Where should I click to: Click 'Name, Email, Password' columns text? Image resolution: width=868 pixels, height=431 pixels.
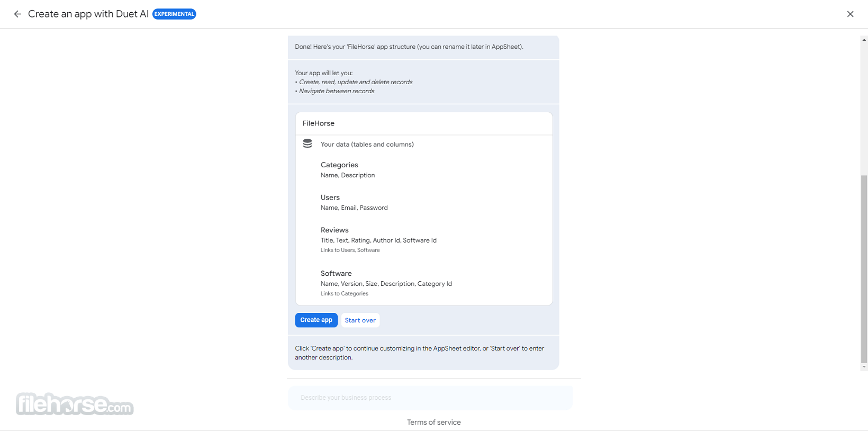[354, 208]
